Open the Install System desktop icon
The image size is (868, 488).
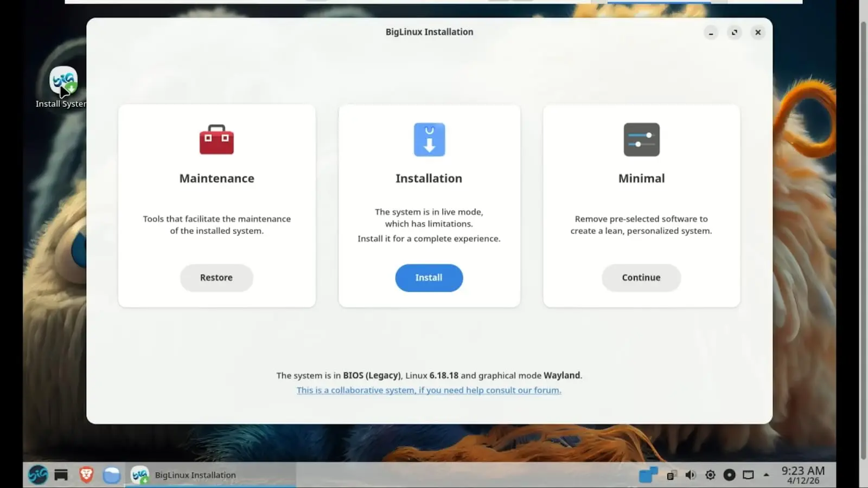pyautogui.click(x=63, y=87)
